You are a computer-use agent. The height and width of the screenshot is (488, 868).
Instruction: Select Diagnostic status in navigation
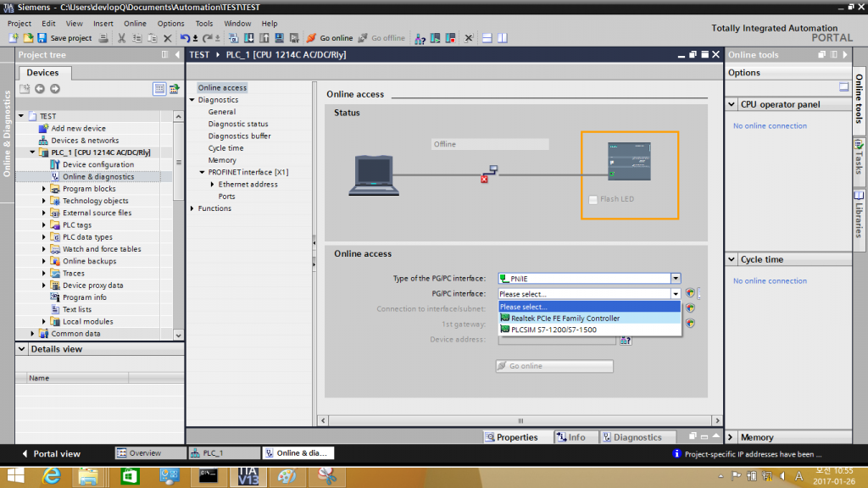[238, 124]
